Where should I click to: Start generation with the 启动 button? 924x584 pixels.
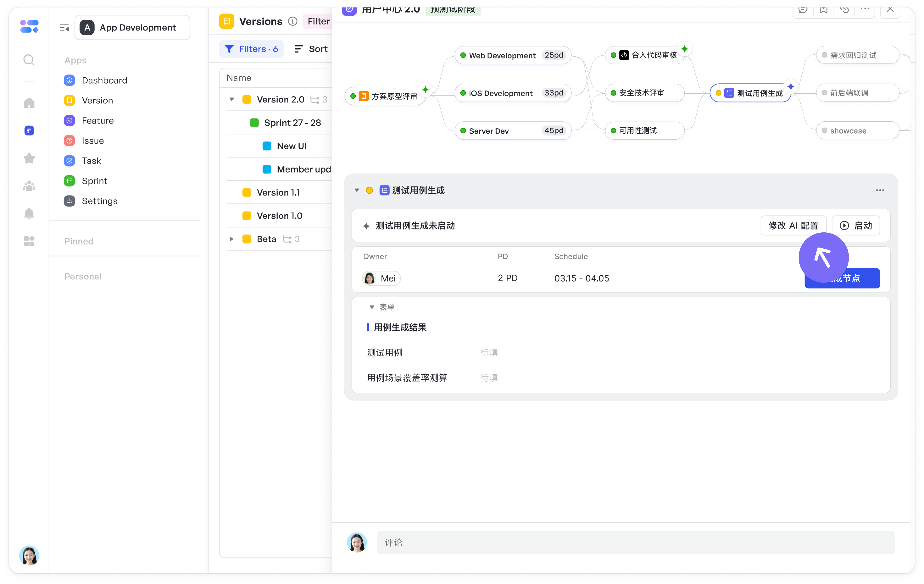pos(856,226)
